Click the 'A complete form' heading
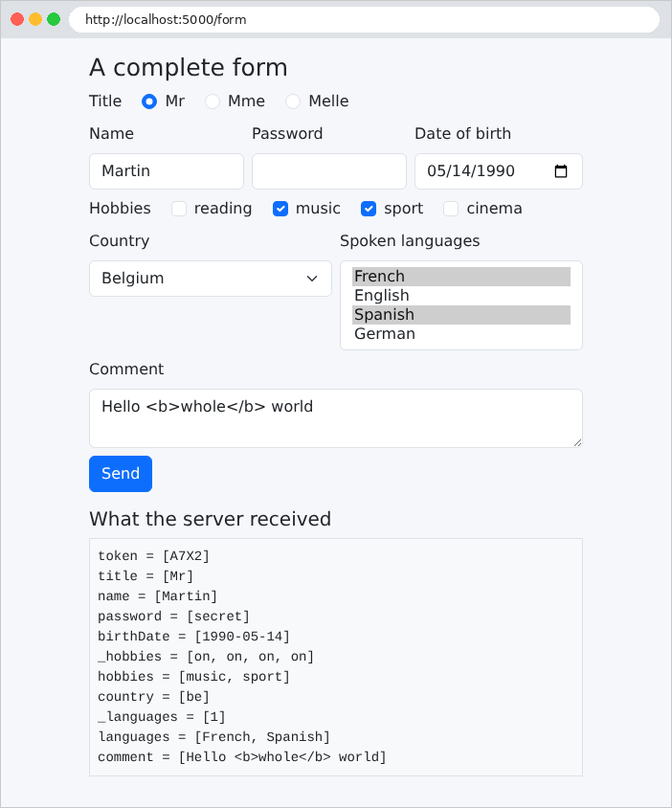672x808 pixels. [x=188, y=68]
